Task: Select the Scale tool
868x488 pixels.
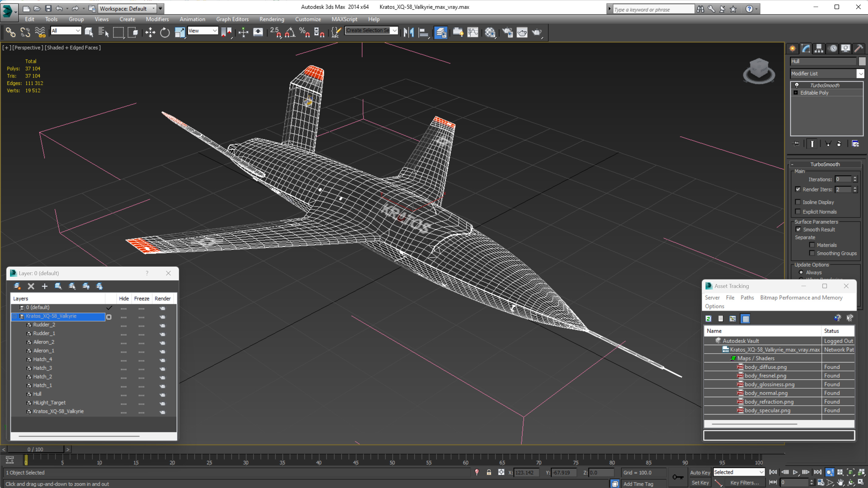Action: tap(180, 33)
